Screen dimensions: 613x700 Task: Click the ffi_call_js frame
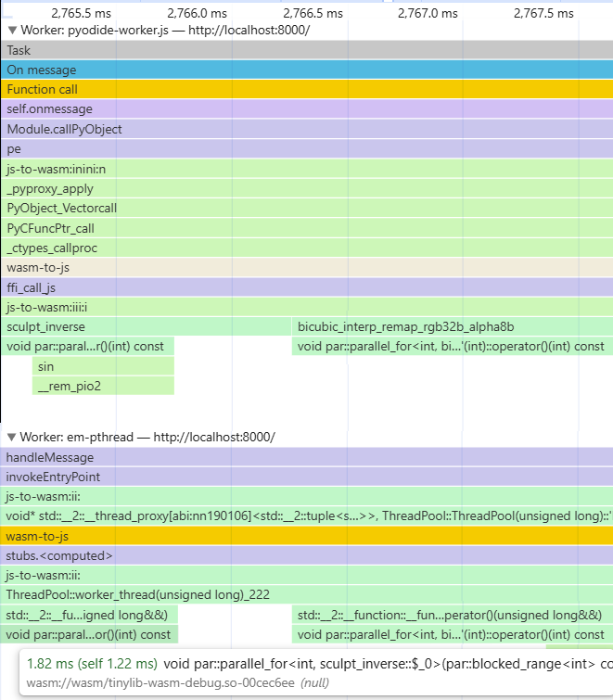(x=306, y=287)
